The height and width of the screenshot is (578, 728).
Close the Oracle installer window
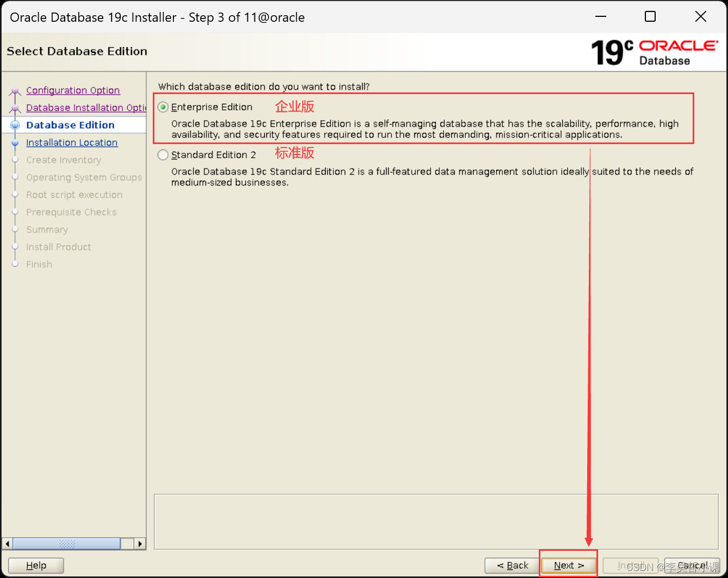tap(701, 17)
